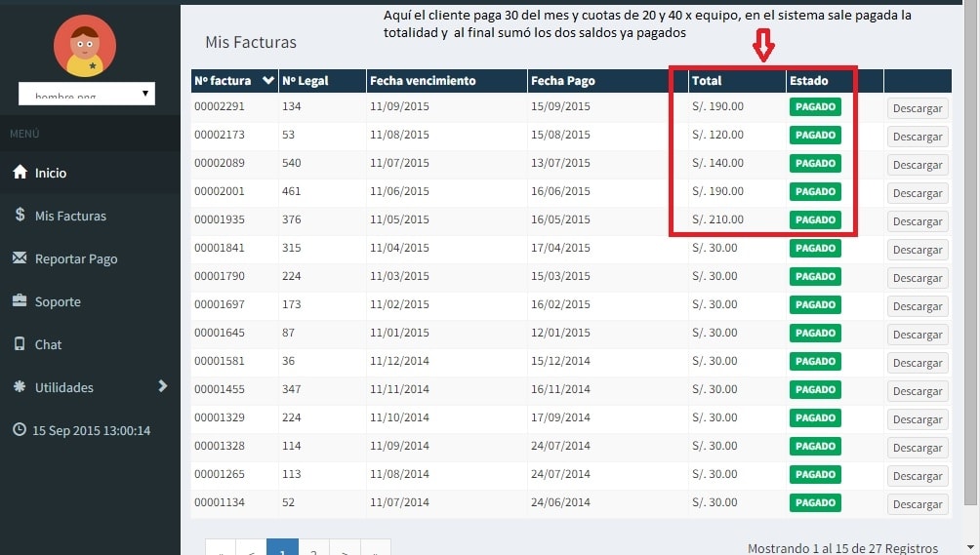The width and height of the screenshot is (980, 555).
Task: Click the asterisk icon beside Utilidades
Action: click(20, 386)
